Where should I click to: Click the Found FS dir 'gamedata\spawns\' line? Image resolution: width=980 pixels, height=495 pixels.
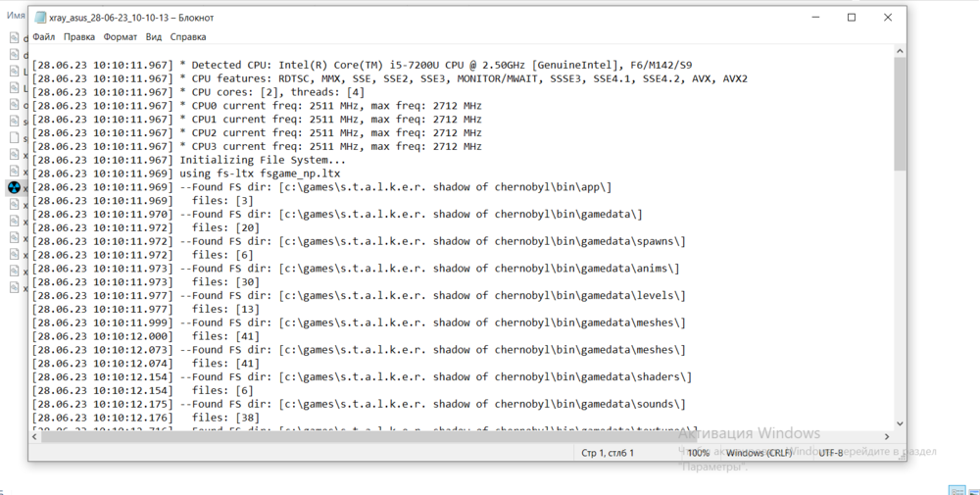pos(359,241)
